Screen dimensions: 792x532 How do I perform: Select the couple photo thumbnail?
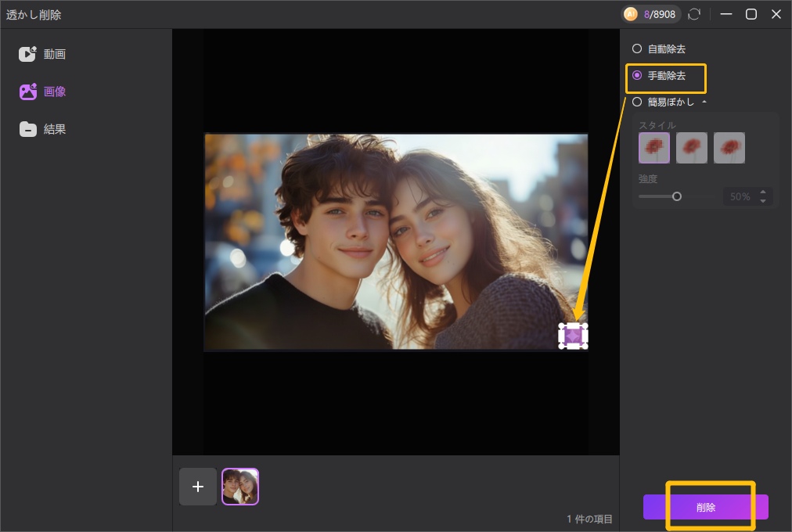(x=240, y=487)
